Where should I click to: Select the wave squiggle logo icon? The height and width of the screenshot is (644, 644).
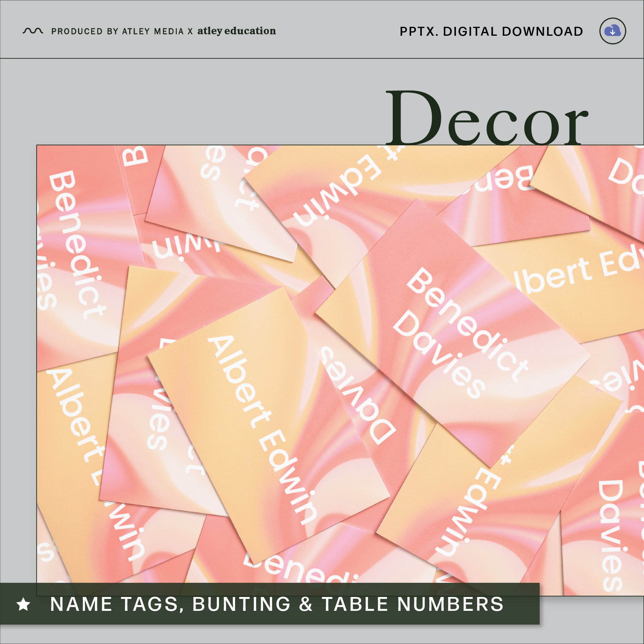click(32, 31)
